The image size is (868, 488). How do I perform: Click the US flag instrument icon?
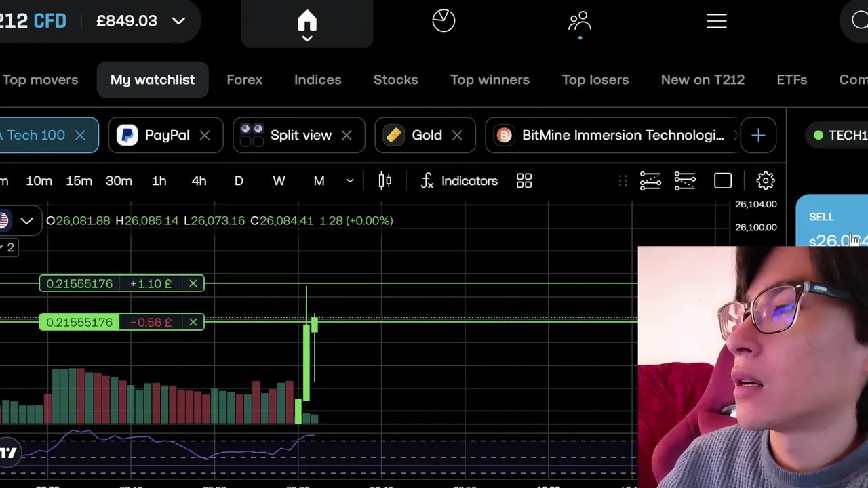click(x=3, y=220)
